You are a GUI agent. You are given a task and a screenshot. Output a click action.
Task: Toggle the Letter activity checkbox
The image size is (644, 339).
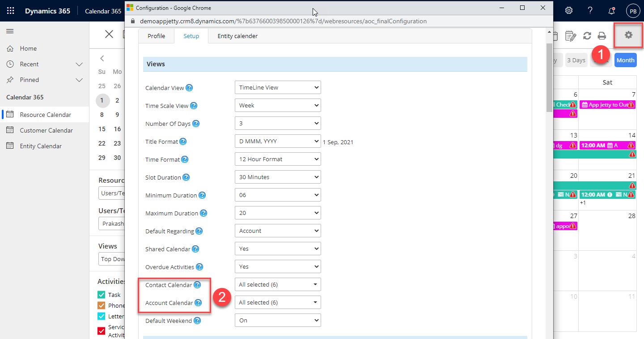(x=102, y=316)
